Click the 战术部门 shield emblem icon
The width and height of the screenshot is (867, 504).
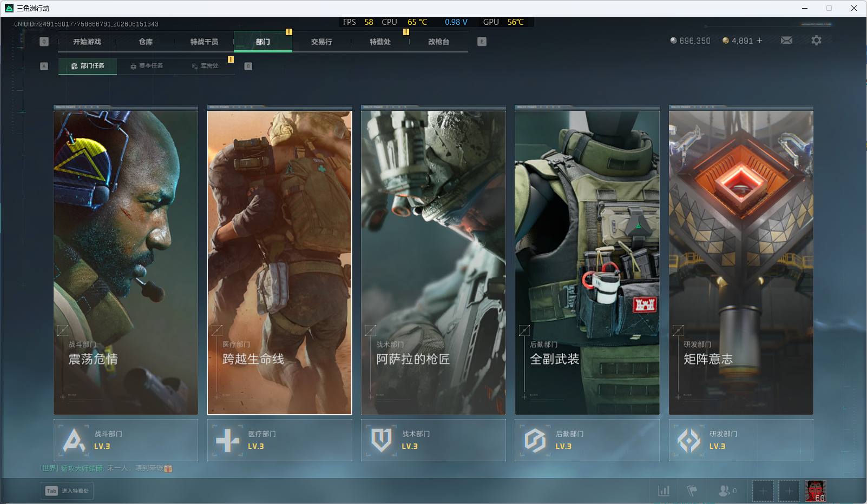(x=382, y=440)
